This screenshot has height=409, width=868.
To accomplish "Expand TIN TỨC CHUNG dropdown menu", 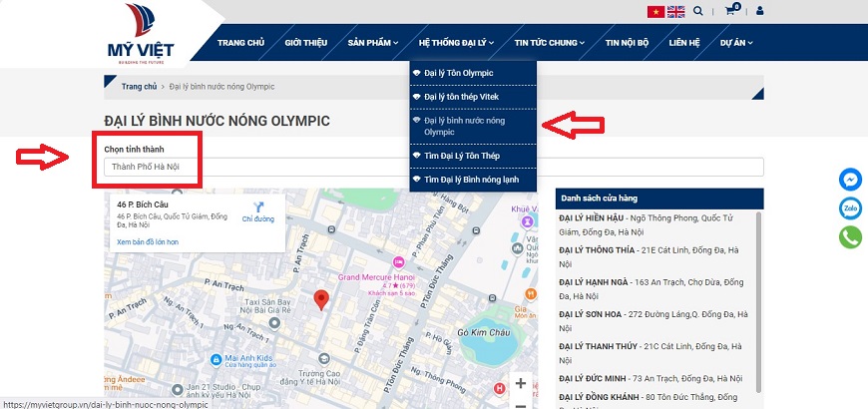I will [x=549, y=43].
